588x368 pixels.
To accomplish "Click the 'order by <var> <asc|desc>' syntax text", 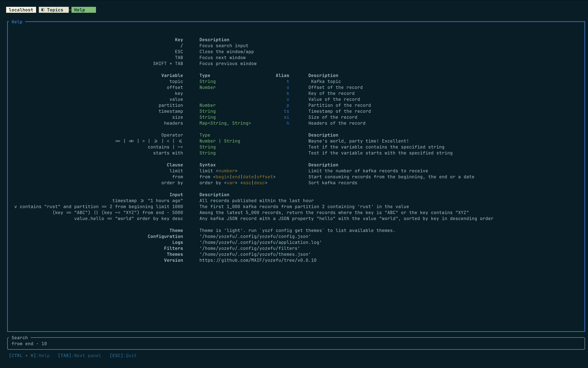I will pos(233,183).
